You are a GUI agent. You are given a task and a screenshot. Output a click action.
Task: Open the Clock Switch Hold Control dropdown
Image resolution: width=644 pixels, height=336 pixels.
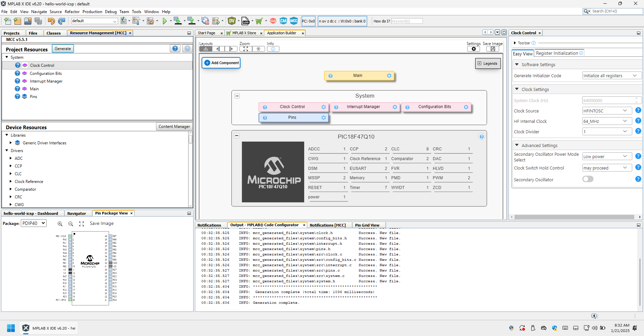point(607,168)
